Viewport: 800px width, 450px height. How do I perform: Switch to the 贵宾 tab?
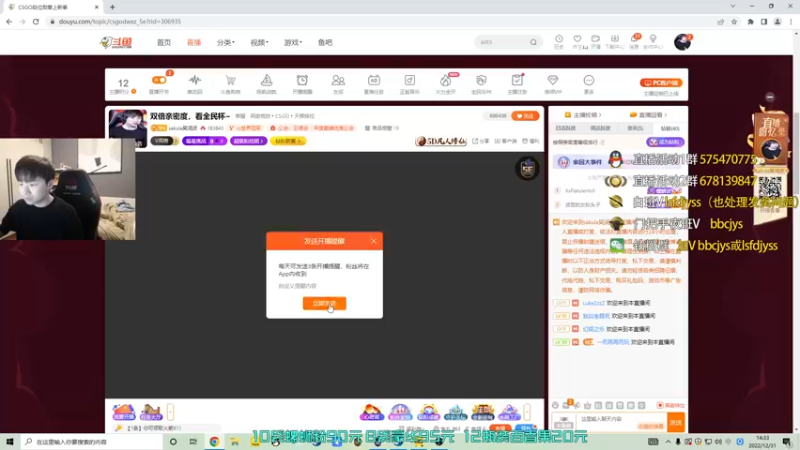click(x=635, y=128)
